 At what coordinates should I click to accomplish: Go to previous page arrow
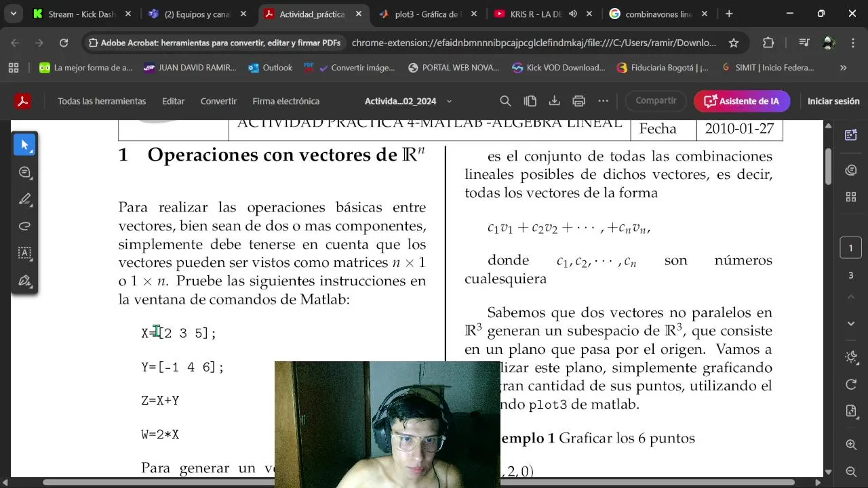[x=851, y=297]
